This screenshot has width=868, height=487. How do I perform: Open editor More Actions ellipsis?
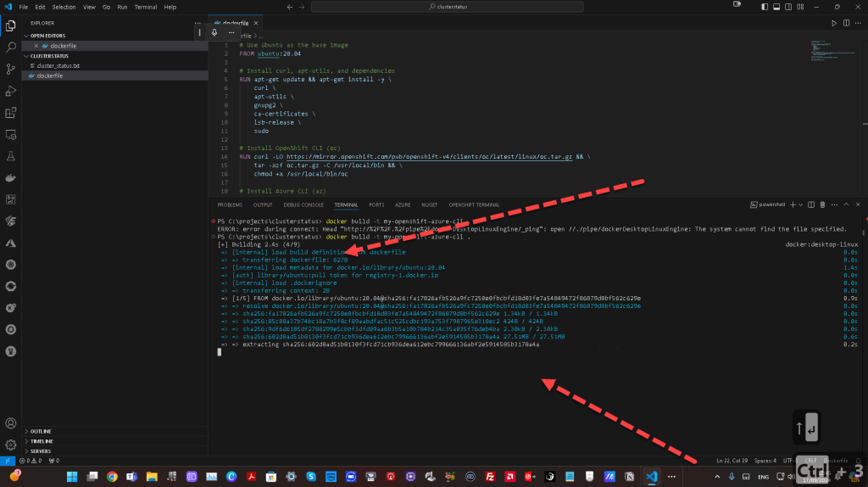pyautogui.click(x=858, y=23)
